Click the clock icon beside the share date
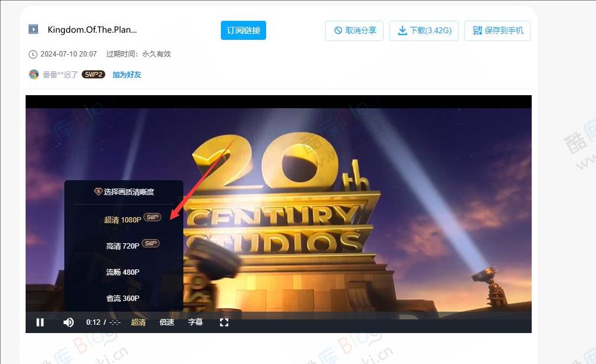The image size is (596, 364). click(33, 54)
